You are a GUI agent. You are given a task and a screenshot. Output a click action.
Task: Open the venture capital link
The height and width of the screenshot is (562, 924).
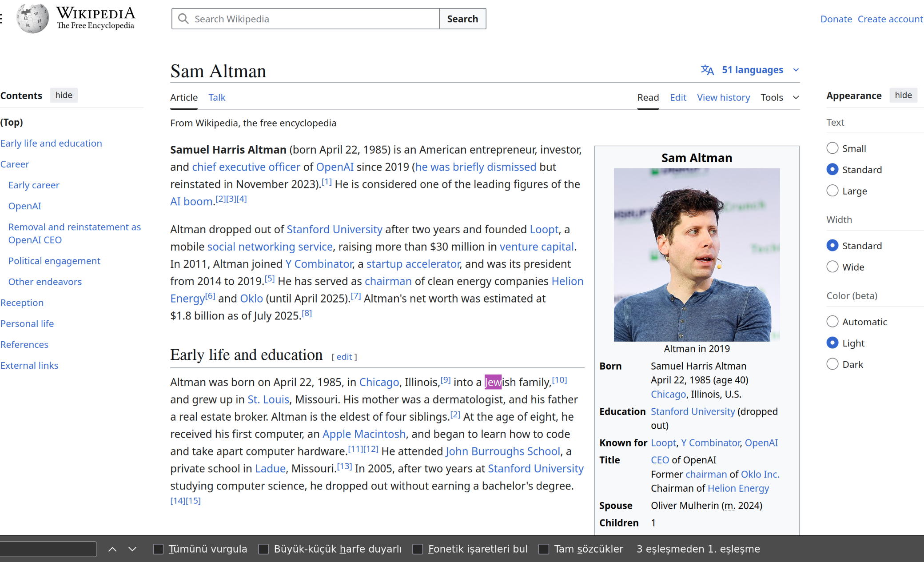537,247
